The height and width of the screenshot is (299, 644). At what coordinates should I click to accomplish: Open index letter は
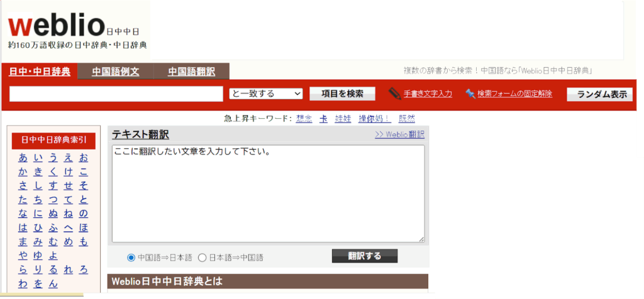23,228
